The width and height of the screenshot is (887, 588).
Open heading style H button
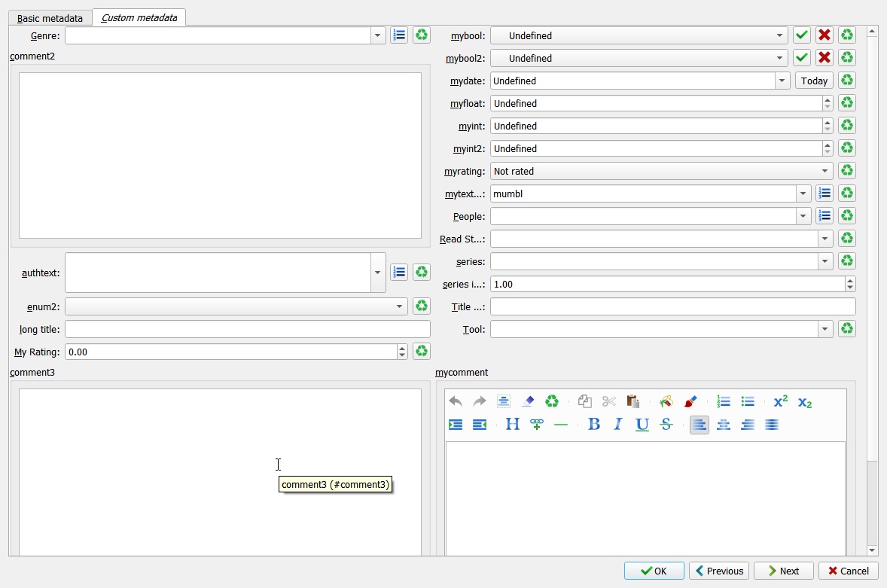pos(513,424)
